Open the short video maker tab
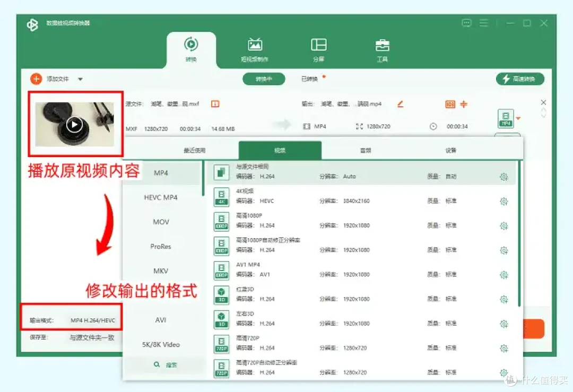Screen dimensions: 573x392 (255, 50)
